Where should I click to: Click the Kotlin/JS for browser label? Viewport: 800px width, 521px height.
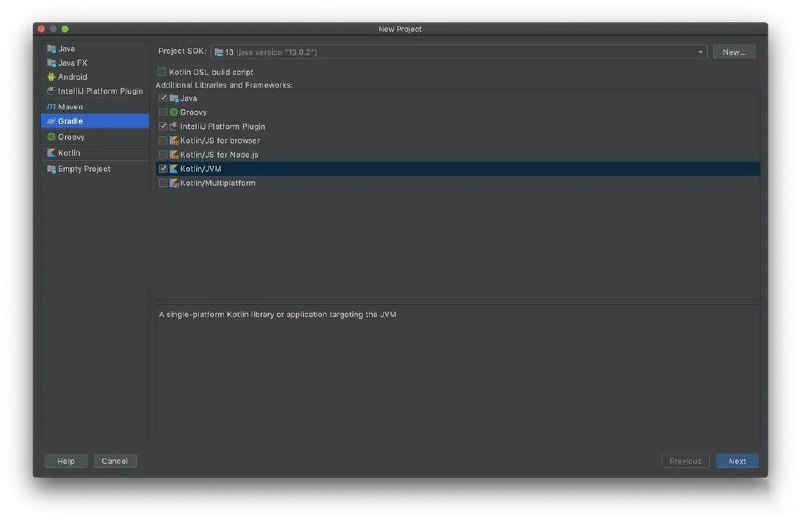[x=220, y=140]
